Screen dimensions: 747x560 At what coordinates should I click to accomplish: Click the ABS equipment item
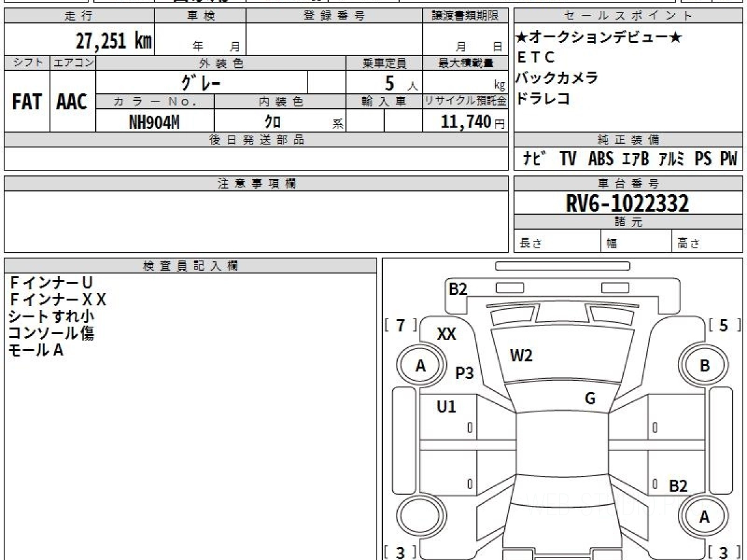tap(601, 159)
